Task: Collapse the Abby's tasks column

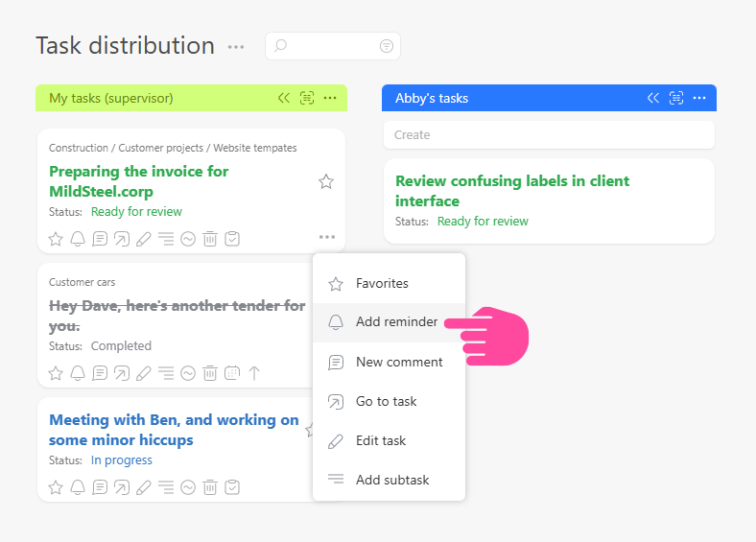Action: point(653,98)
